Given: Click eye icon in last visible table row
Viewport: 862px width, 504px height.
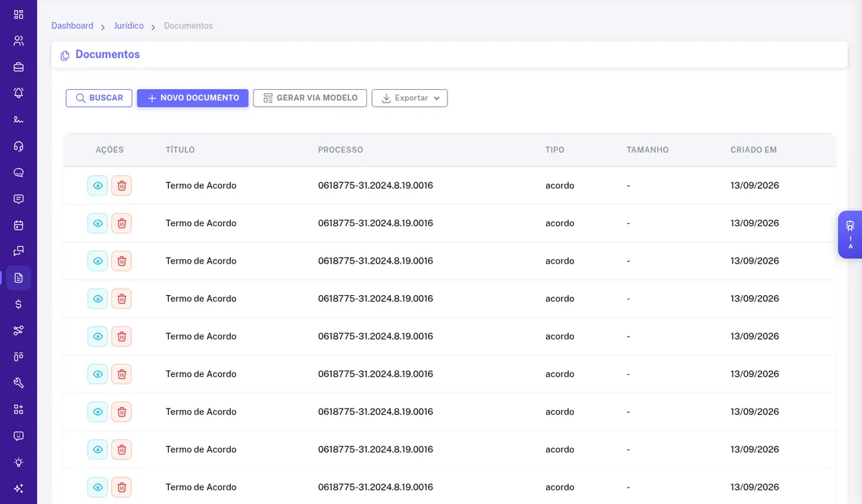Looking at the screenshot, I should (98, 487).
